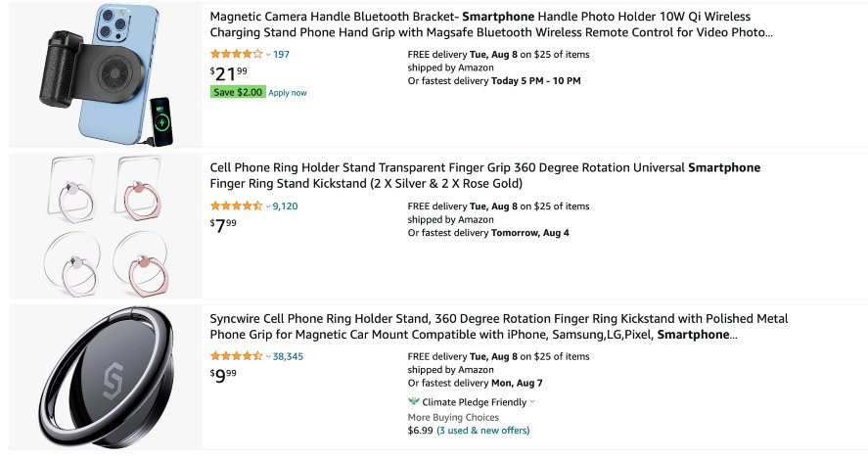View the 9,120 customer reviews
868x458 pixels.
point(286,206)
